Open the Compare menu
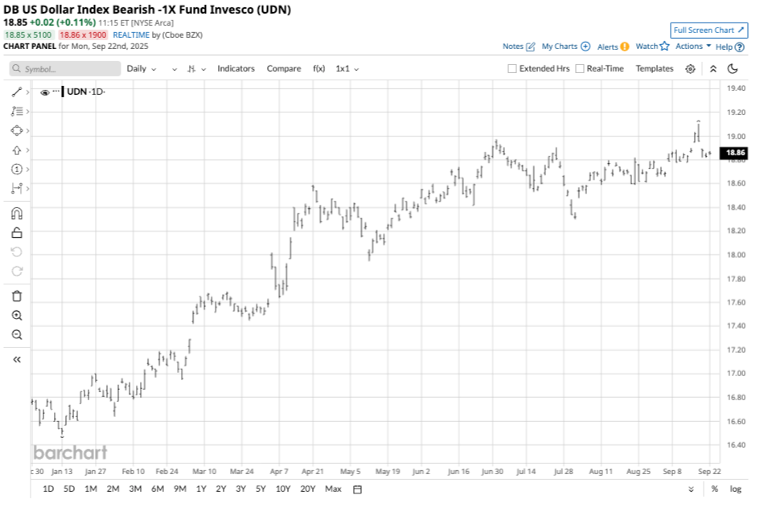The height and width of the screenshot is (532, 768). pos(284,69)
